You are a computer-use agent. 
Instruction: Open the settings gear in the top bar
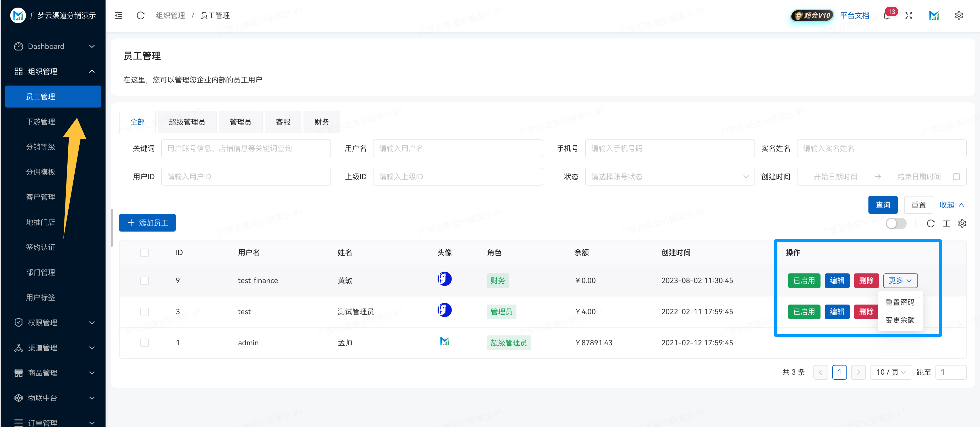pos(959,16)
